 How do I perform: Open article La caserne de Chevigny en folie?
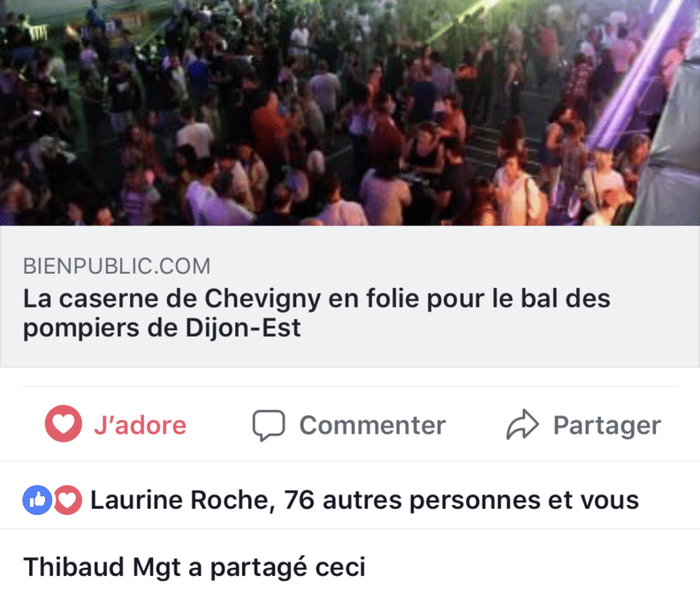click(316, 313)
